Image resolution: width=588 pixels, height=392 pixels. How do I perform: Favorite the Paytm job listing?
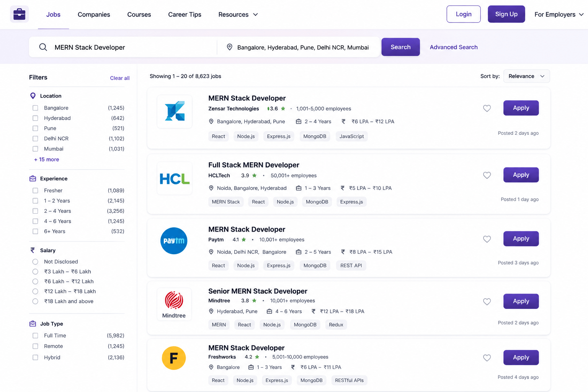487,239
